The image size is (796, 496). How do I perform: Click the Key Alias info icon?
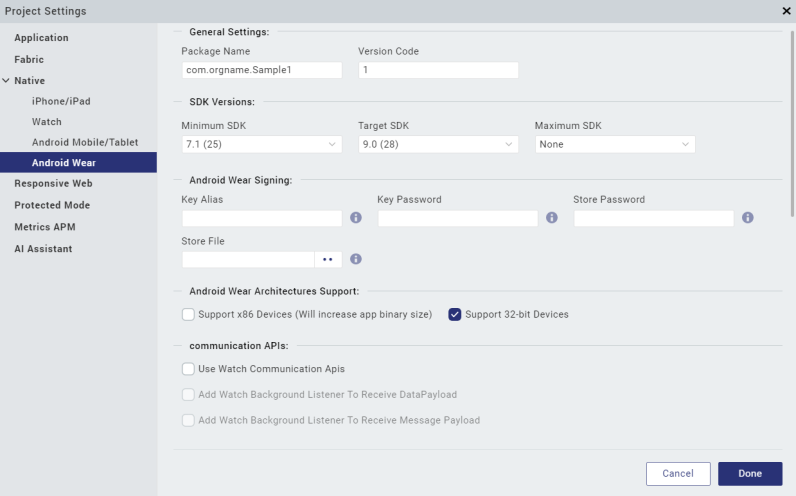click(356, 218)
